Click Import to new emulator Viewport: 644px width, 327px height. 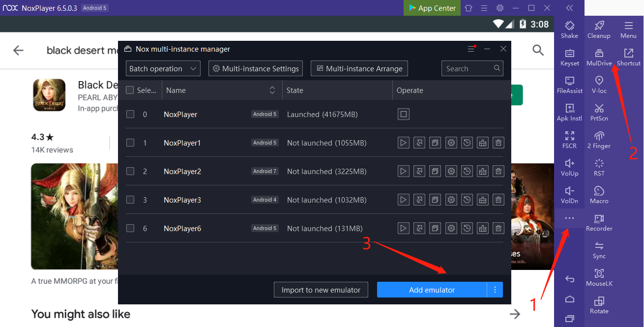(321, 290)
